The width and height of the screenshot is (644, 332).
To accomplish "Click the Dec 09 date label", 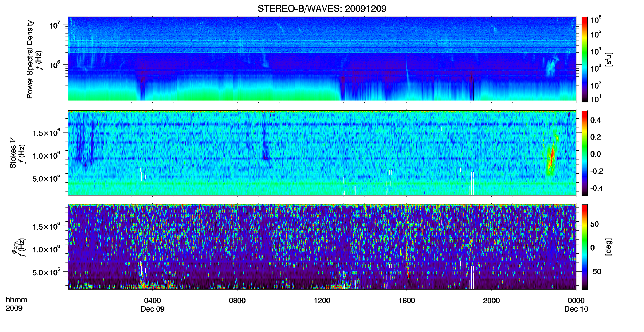I will pyautogui.click(x=152, y=309).
